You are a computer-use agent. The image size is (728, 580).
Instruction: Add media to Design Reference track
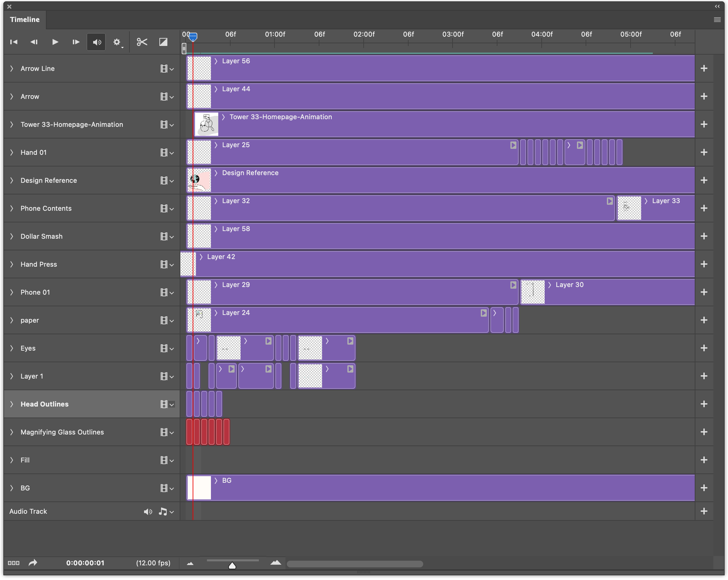click(704, 180)
